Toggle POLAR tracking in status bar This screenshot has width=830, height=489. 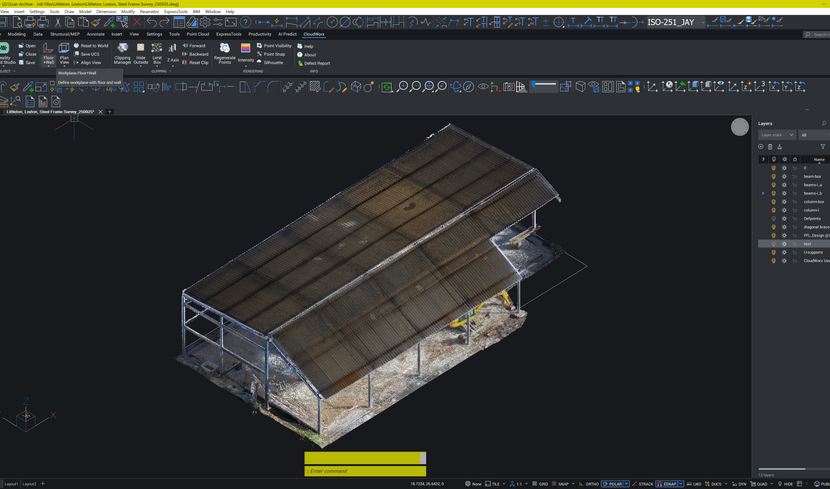click(x=612, y=484)
